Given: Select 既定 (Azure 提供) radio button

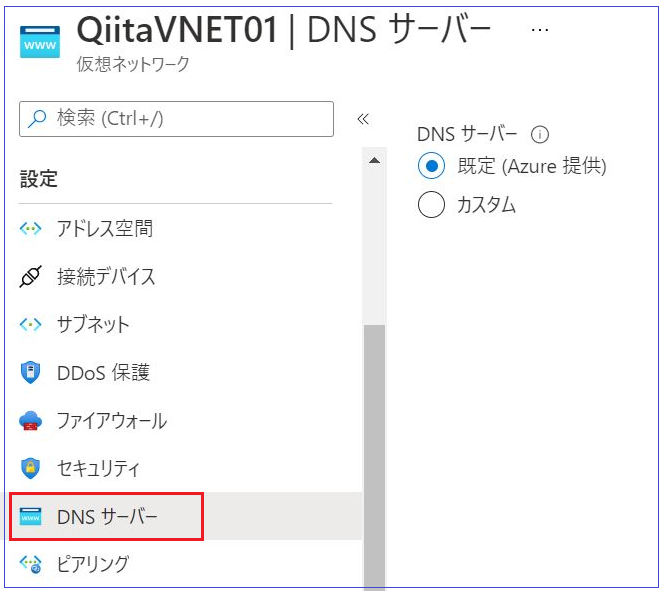Looking at the screenshot, I should tap(431, 165).
